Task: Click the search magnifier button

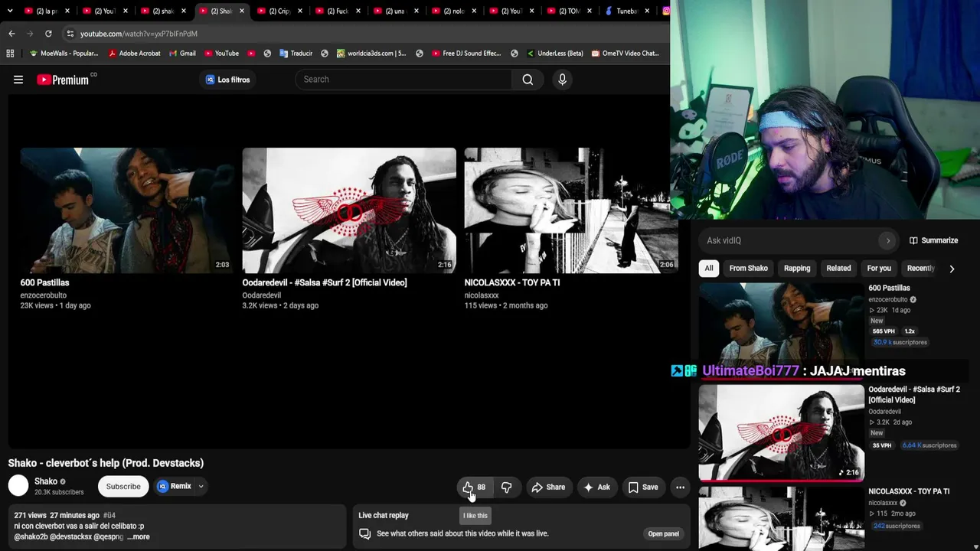Action: [528, 80]
